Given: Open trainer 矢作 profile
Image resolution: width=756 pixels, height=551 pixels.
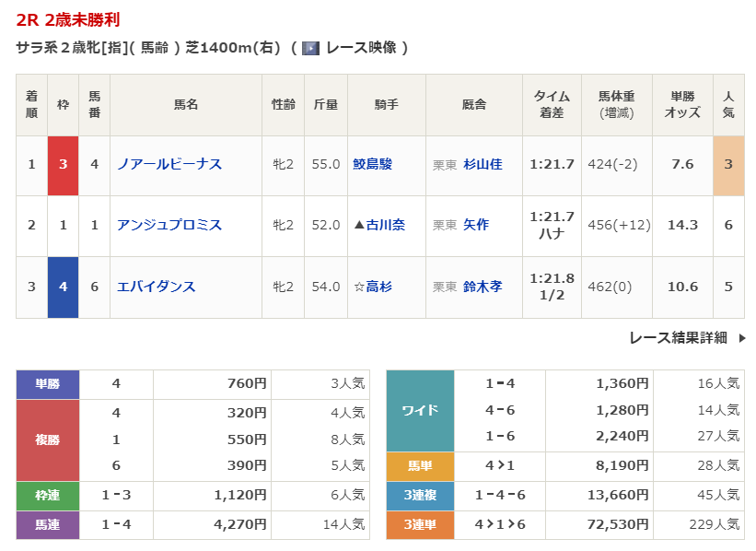Looking at the screenshot, I should tap(476, 225).
